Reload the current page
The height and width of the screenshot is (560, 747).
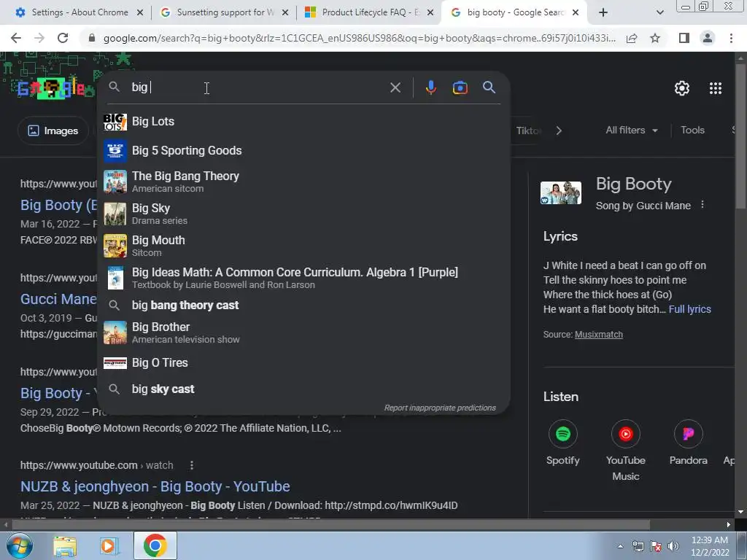[63, 38]
